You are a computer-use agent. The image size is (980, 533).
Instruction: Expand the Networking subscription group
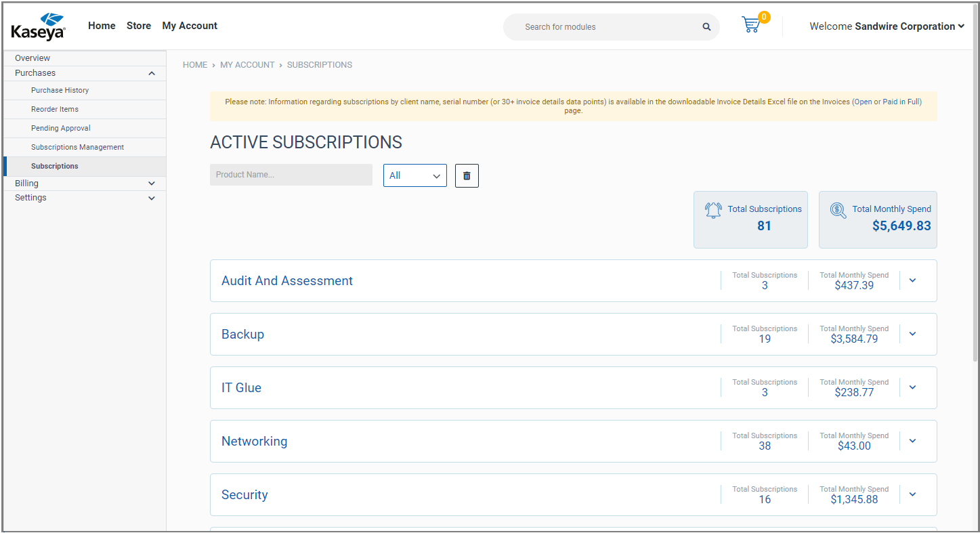(x=912, y=441)
